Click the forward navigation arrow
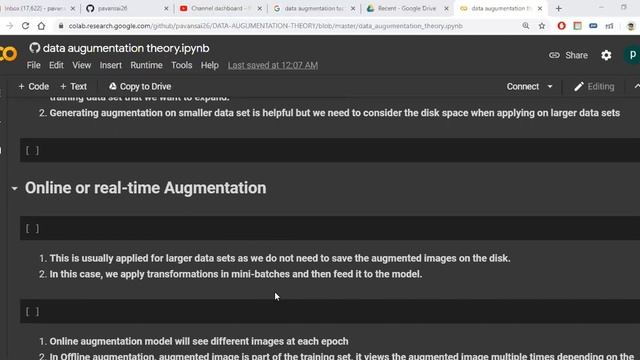This screenshot has width=640, height=360. pyautogui.click(x=9, y=26)
